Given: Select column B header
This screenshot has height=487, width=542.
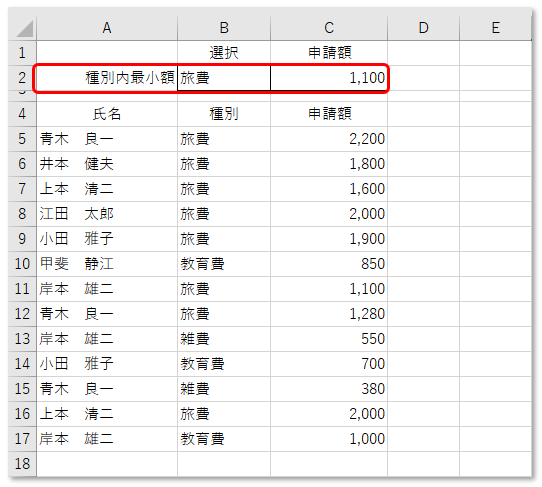Looking at the screenshot, I should (x=224, y=28).
